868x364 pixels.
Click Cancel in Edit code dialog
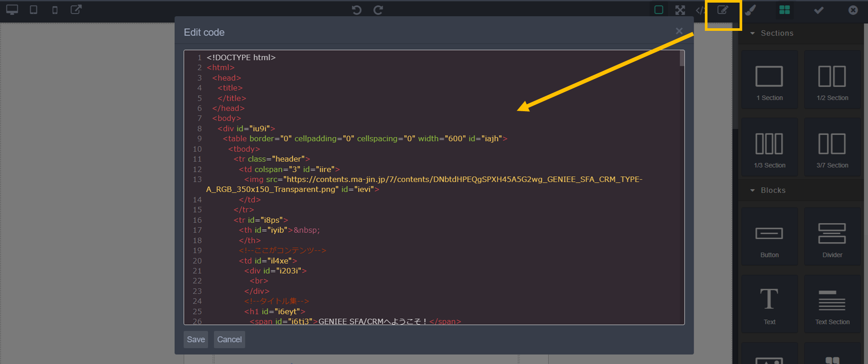click(229, 340)
